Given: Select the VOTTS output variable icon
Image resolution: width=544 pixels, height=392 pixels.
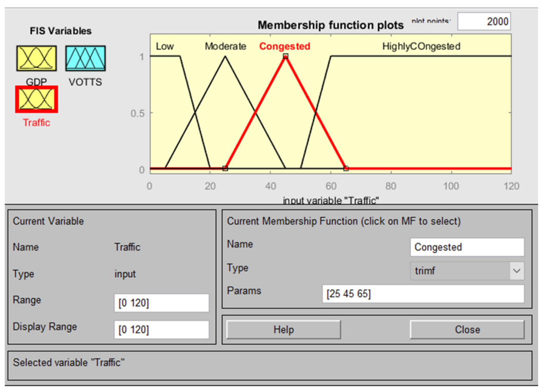Looking at the screenshot, I should [85, 58].
